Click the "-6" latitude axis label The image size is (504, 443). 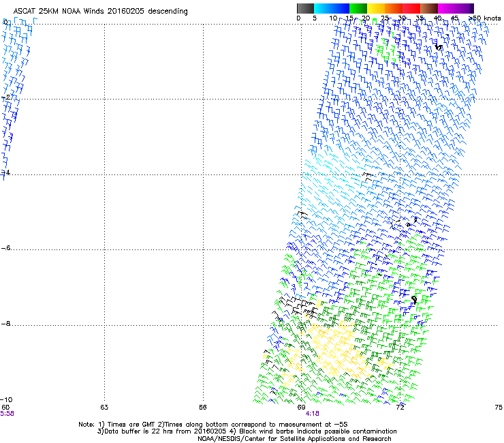point(5,248)
